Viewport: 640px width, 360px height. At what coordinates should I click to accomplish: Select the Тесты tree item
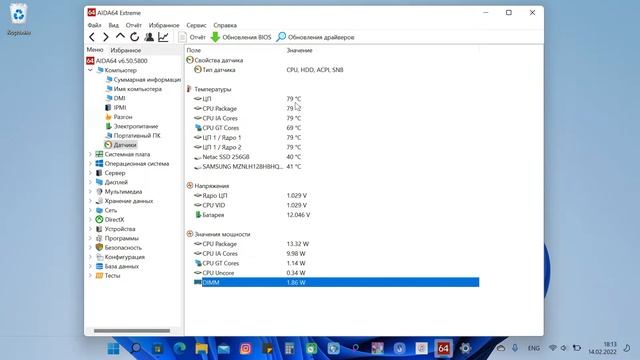(x=108, y=276)
